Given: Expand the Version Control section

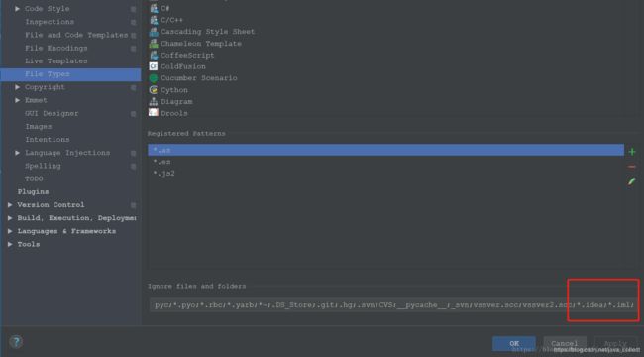Looking at the screenshot, I should pyautogui.click(x=10, y=205).
